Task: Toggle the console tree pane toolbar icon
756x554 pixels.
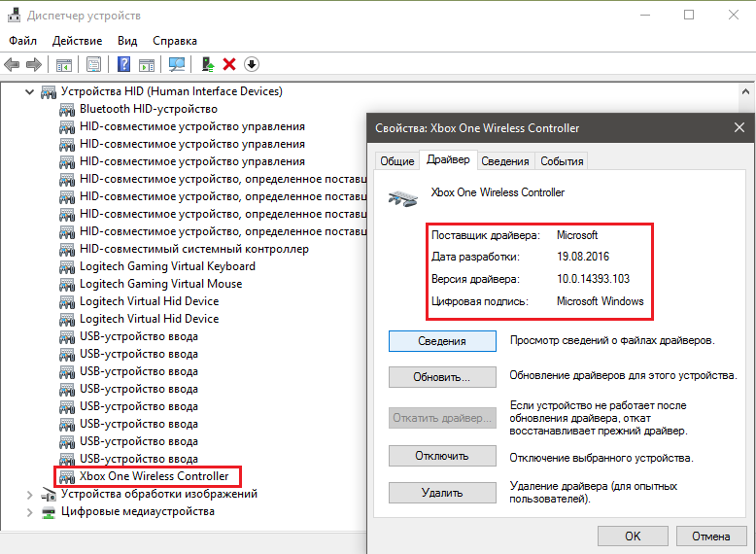Action: (63, 64)
